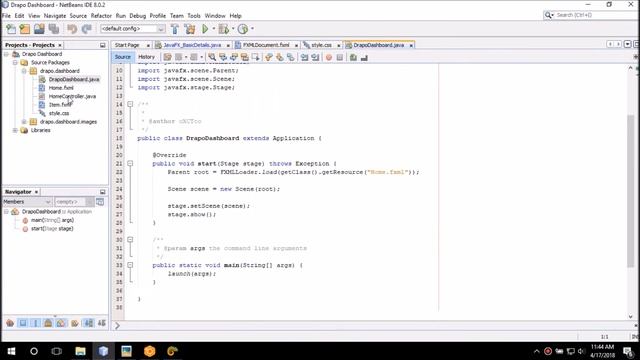The width and height of the screenshot is (640, 360).
Task: Click the Last Edit icon in the editor toolbar
Action: pos(168,58)
